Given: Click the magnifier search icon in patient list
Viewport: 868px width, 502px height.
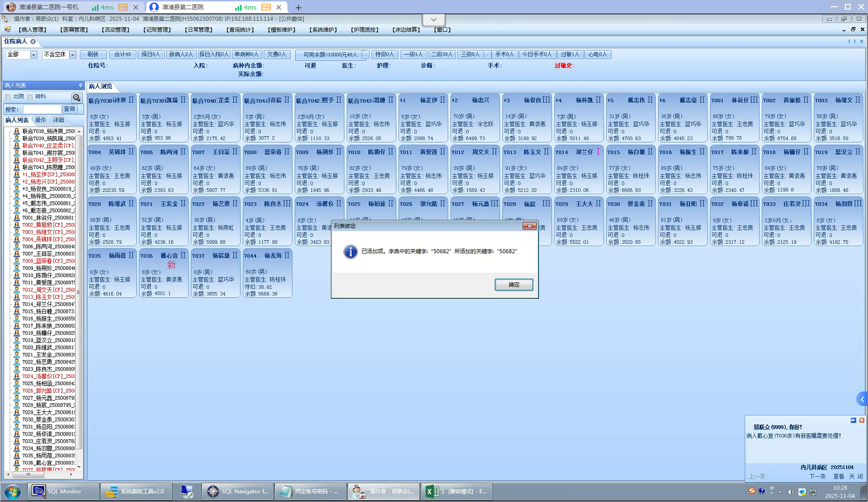Looking at the screenshot, I should 76,97.
